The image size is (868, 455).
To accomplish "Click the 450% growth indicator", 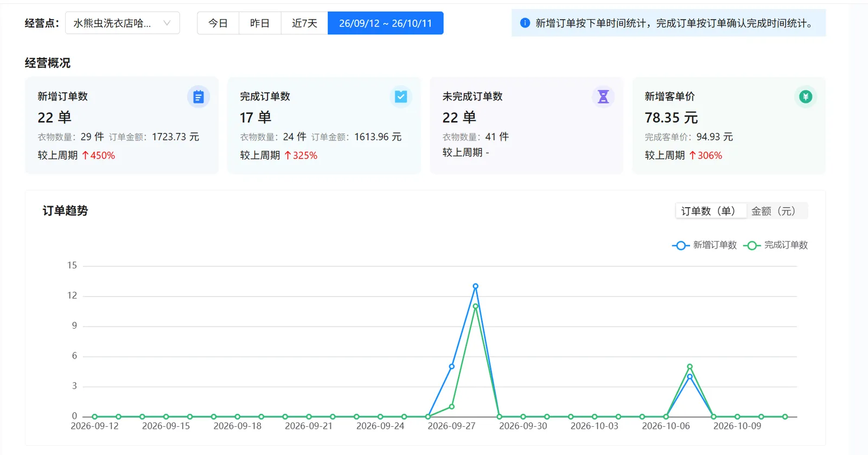I will 98,156.
